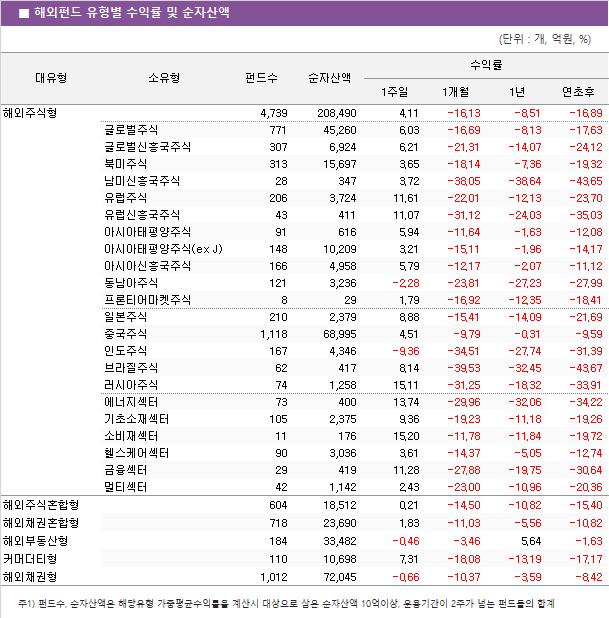This screenshot has width=609, height=618.
Task: Select the 유럽신흥국주식 row label
Action: pyautogui.click(x=142, y=215)
